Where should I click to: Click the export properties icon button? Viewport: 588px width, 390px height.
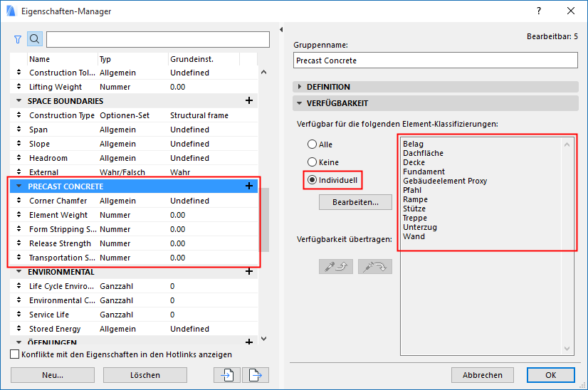tap(256, 375)
